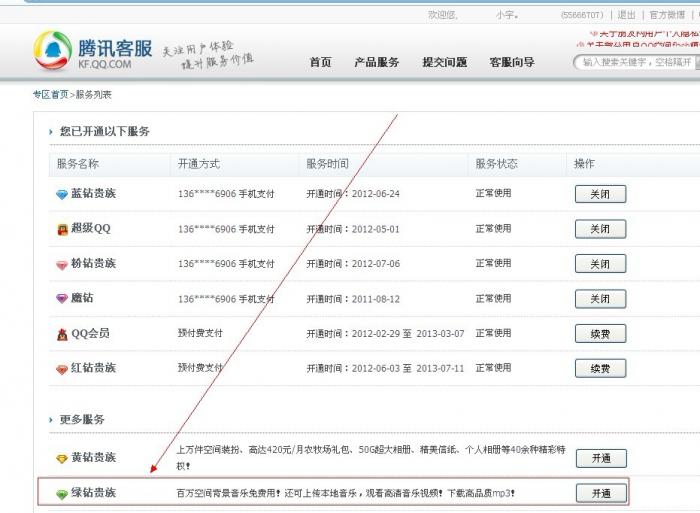Close the 超级QQ service with 关闭

pyautogui.click(x=600, y=229)
